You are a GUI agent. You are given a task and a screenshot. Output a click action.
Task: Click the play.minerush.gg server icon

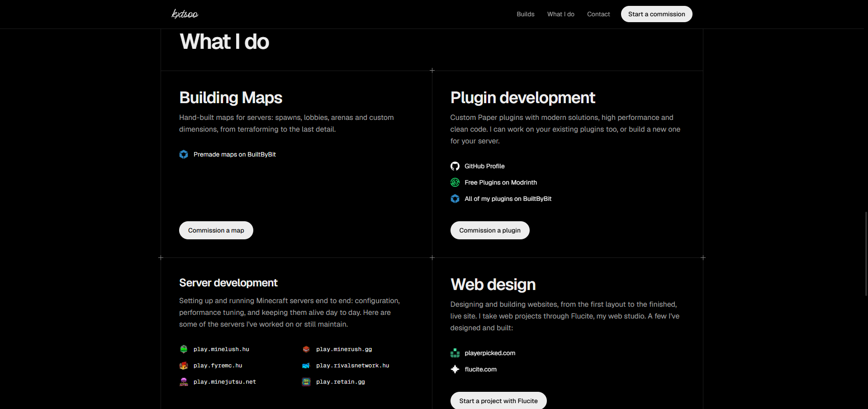[306, 349]
